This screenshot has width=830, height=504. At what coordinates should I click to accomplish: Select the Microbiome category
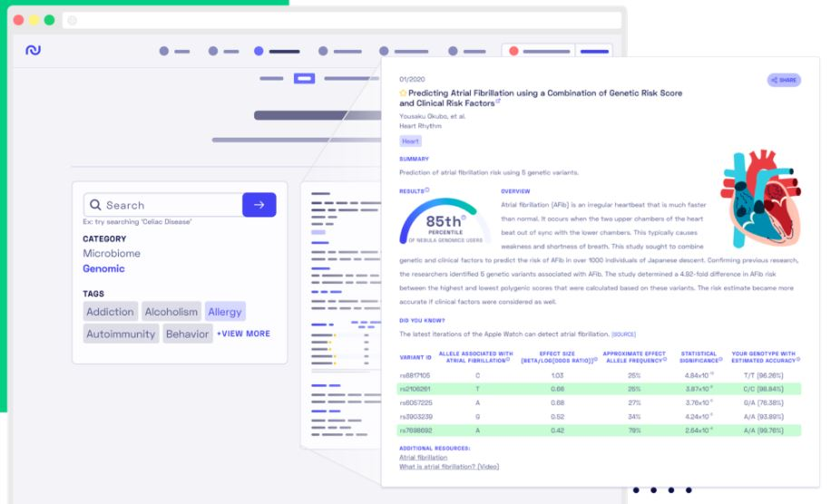pos(112,253)
